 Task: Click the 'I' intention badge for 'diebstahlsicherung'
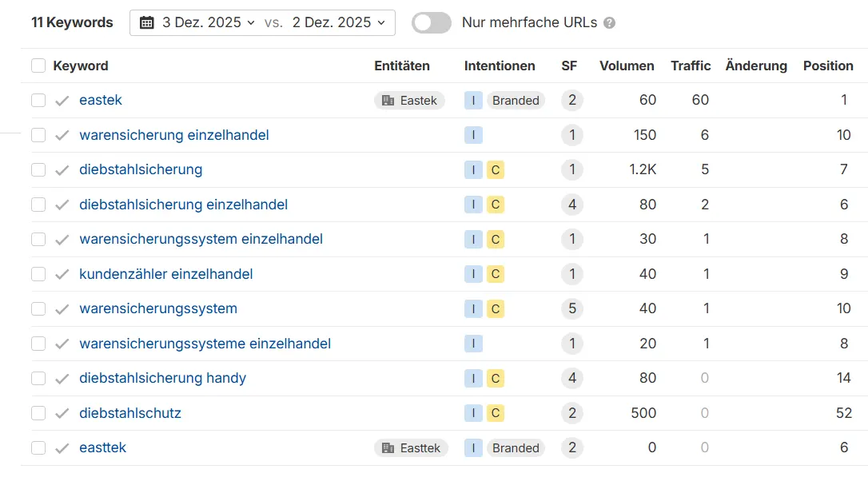click(473, 169)
